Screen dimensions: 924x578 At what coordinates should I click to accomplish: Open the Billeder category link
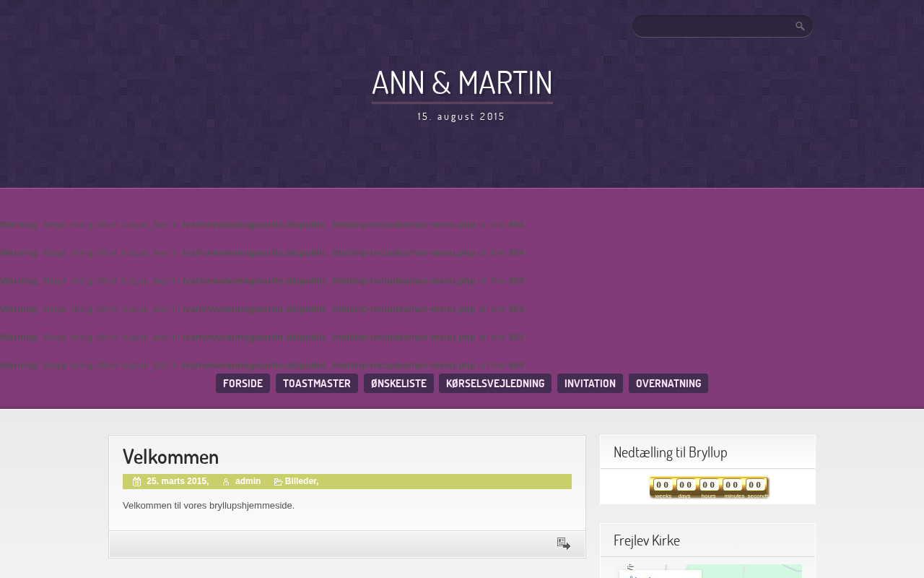click(x=300, y=481)
